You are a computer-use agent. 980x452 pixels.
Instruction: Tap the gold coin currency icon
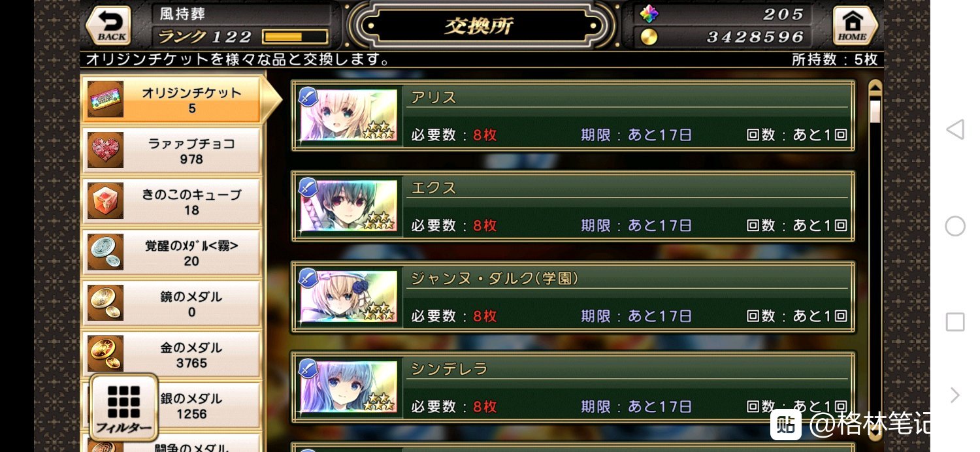point(649,37)
